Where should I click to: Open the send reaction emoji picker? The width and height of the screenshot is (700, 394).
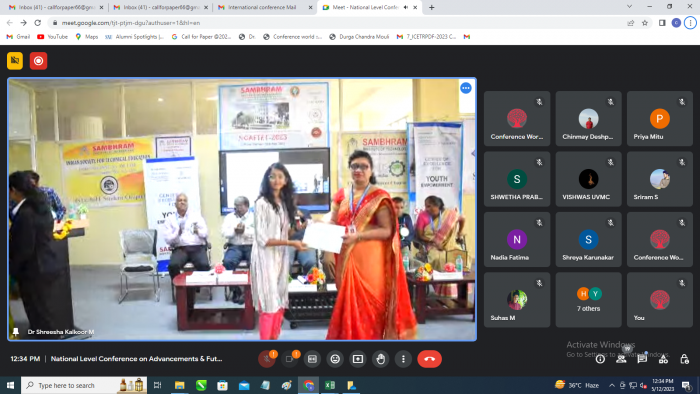[335, 359]
